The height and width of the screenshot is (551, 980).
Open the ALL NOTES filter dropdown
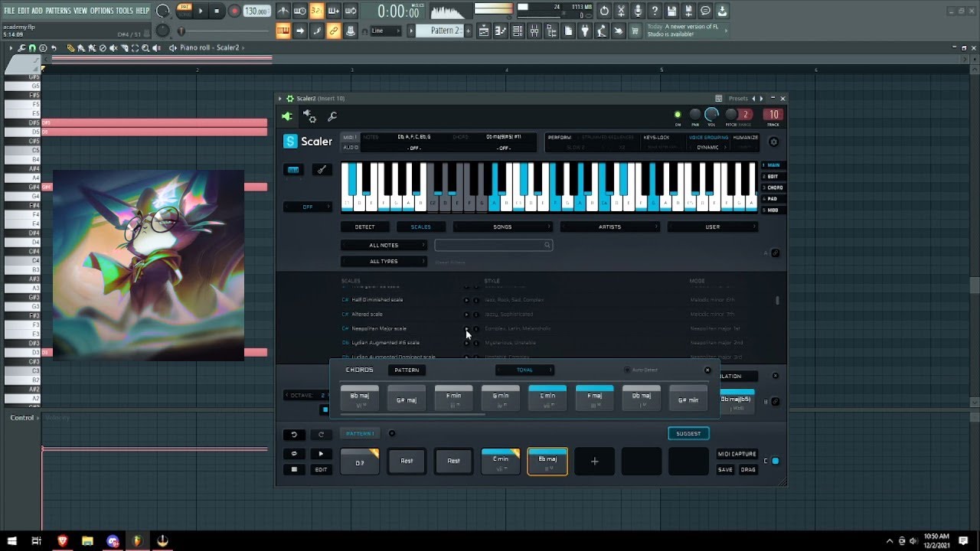coord(384,245)
